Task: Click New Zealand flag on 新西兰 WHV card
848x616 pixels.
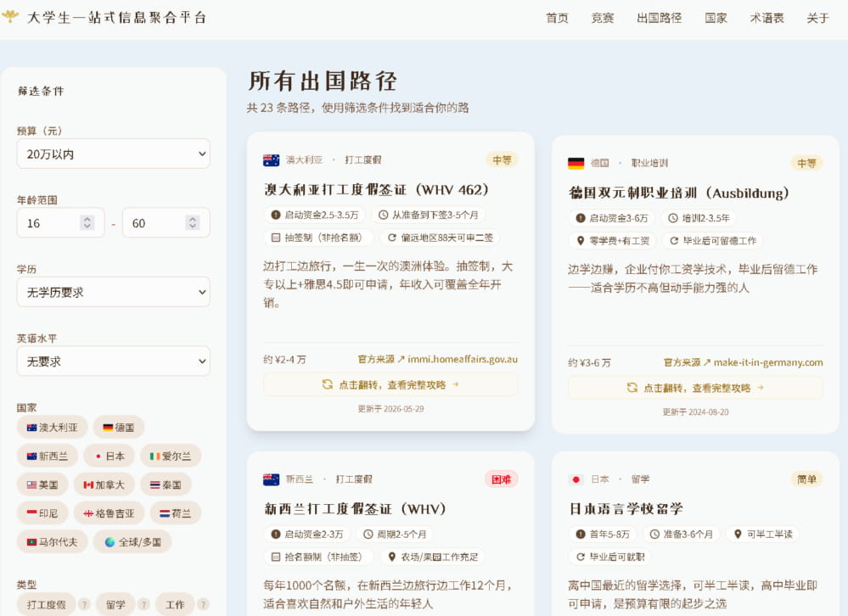Action: (271, 479)
